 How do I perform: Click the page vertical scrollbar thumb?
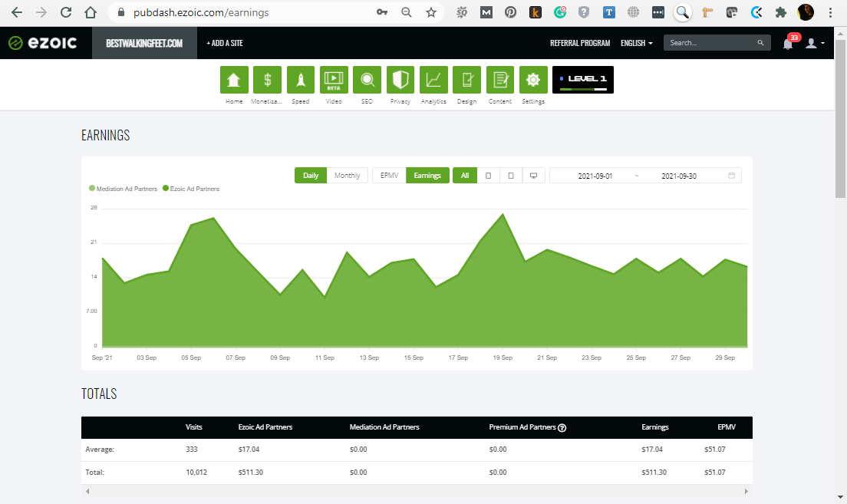[x=841, y=119]
